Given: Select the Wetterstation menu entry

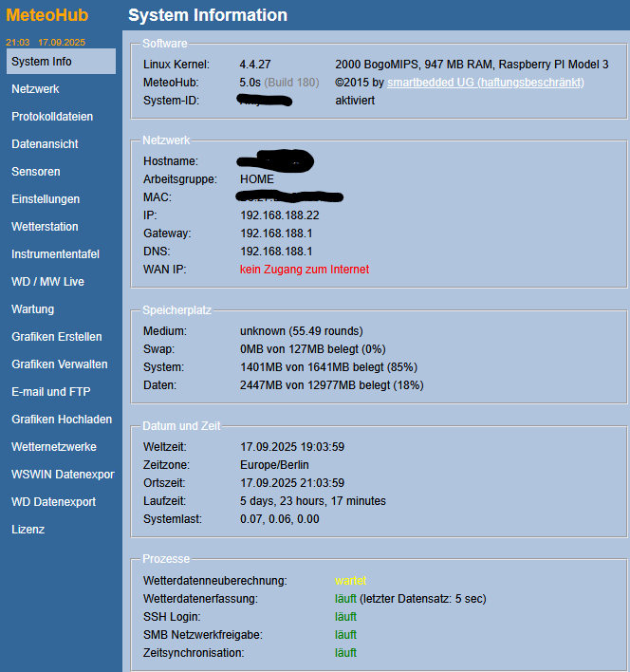Looking at the screenshot, I should pyautogui.click(x=45, y=226).
